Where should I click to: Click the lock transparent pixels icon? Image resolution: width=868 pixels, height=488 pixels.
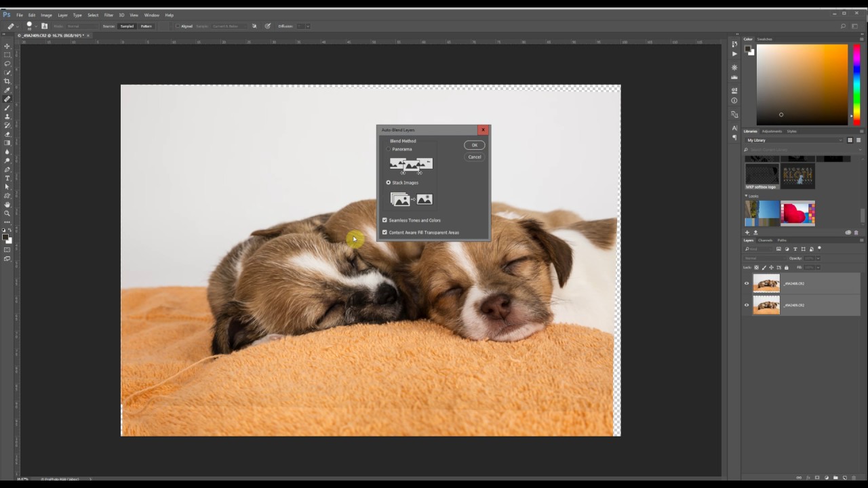pyautogui.click(x=756, y=268)
